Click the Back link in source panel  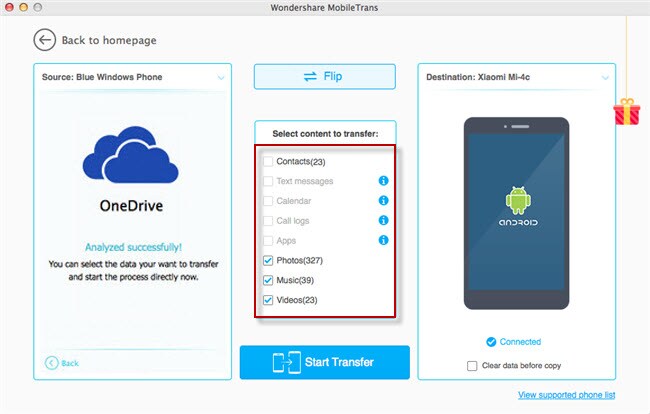pyautogui.click(x=70, y=363)
